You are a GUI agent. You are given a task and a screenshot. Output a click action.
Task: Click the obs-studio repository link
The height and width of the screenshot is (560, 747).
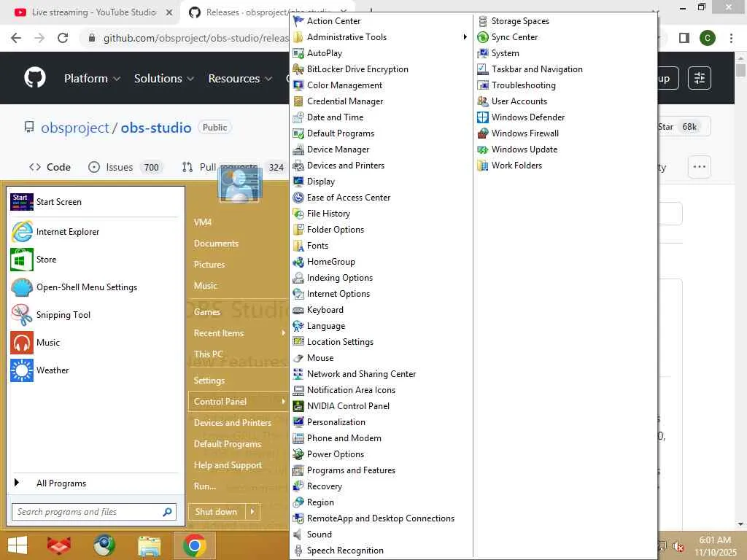pos(156,128)
